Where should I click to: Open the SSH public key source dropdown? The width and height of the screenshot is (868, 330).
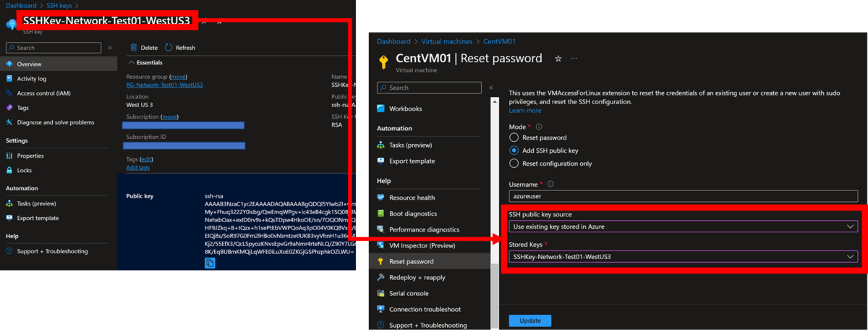pos(683,227)
